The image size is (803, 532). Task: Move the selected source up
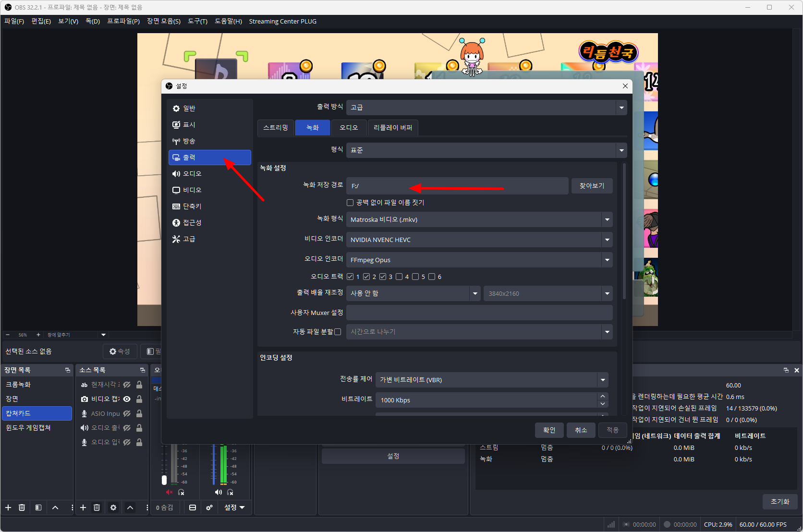coord(130,508)
